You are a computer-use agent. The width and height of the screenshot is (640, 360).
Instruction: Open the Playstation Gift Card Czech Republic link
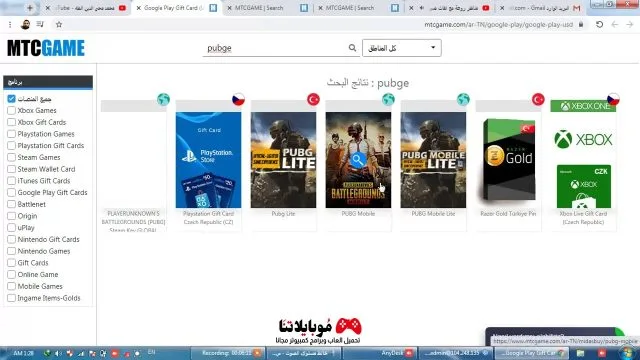point(208,218)
